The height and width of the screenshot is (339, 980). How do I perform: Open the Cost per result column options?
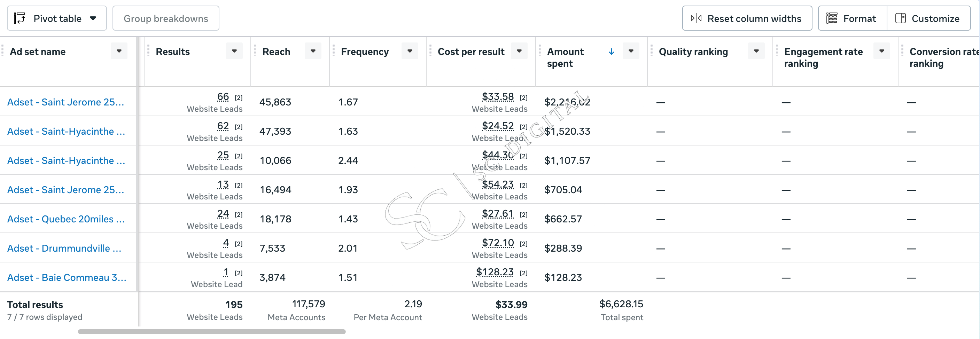pos(519,51)
